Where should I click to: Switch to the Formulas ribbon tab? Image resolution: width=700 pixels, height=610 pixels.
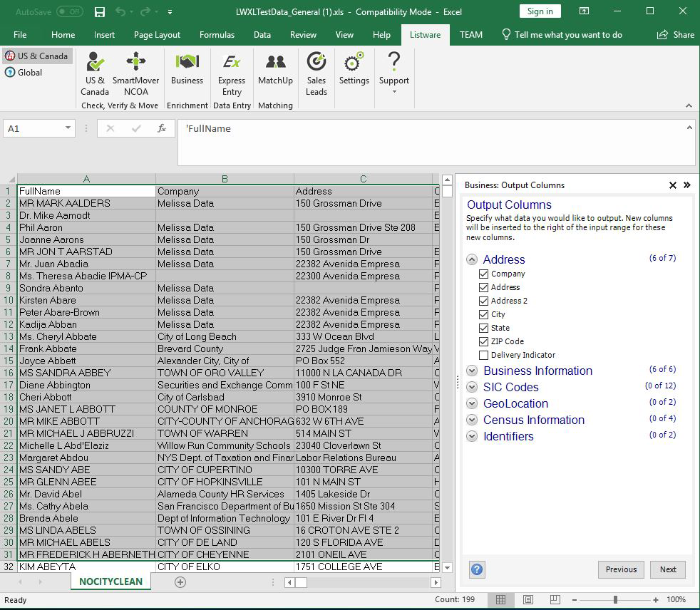click(217, 34)
